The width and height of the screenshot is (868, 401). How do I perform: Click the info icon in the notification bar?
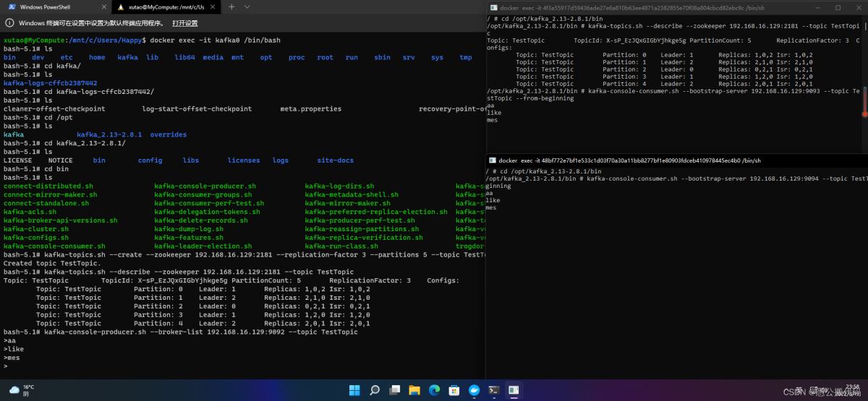point(11,23)
